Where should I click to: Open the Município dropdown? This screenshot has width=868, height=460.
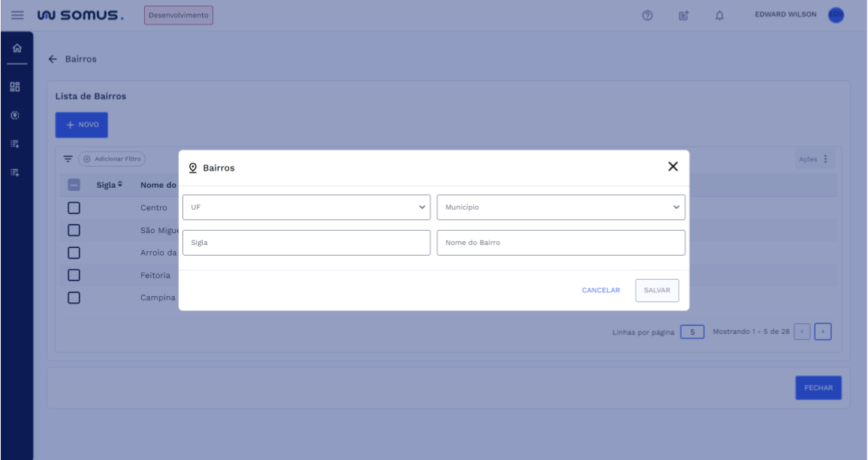tap(561, 207)
